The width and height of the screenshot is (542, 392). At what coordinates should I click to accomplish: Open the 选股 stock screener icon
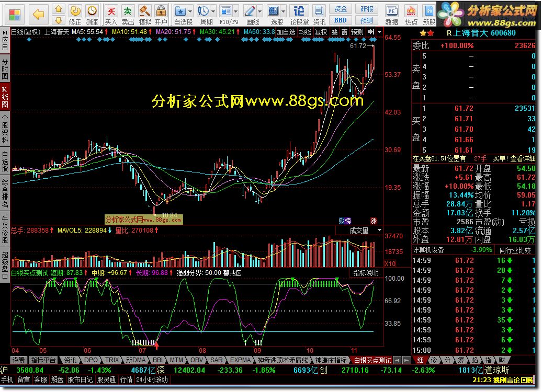[274, 11]
